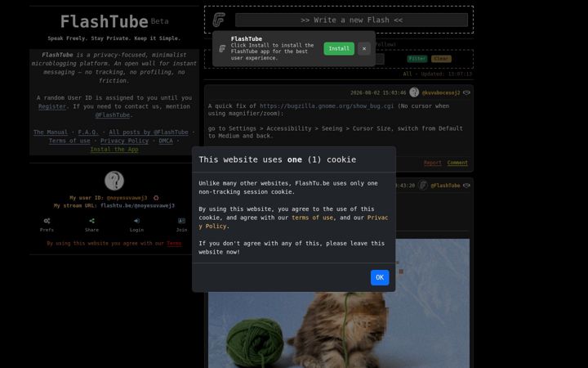Click @kuvabocesoj2 avatar icon

click(x=414, y=92)
